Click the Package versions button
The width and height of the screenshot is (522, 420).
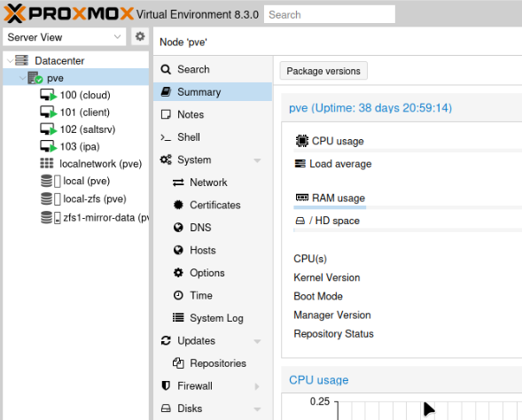323,71
